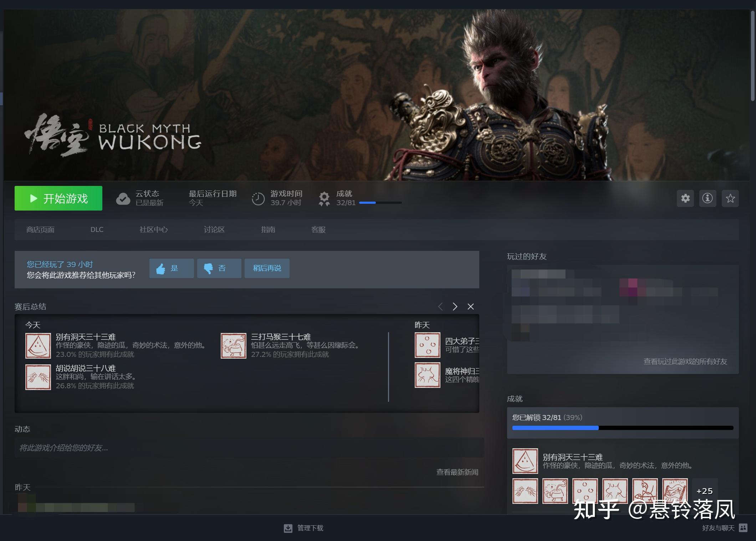Viewport: 756px width, 541px height.
Task: Click thumbs-up 是 recommend button
Action: [x=172, y=268]
